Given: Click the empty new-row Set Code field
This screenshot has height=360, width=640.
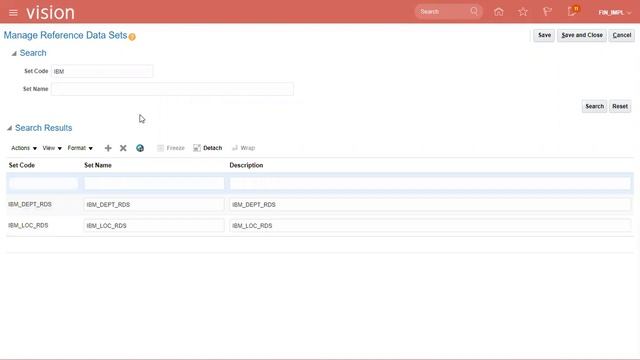Looking at the screenshot, I should (43, 183).
